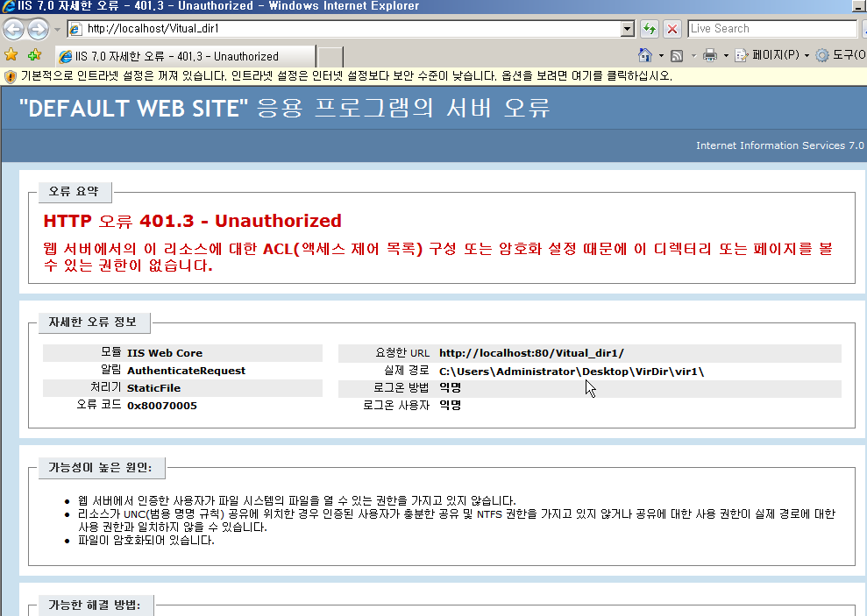867x616 pixels.
Task: Click the requested URL http://localhost:80/Vitual_dir1/ value
Action: (x=531, y=353)
